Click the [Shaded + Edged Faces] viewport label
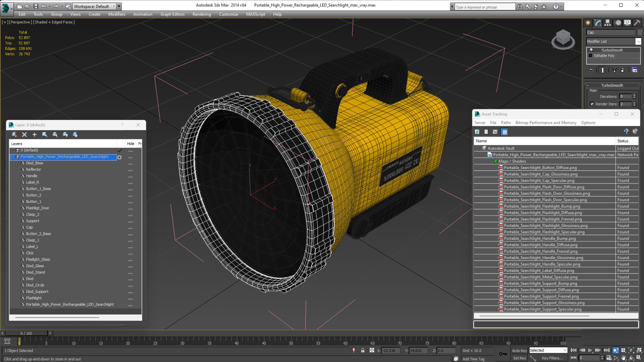Screen dimensions: 644x362 [54, 22]
